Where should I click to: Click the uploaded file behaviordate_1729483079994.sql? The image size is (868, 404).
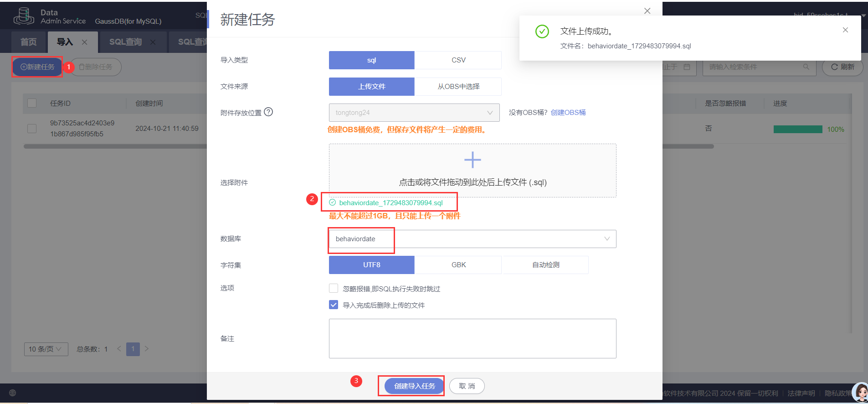pos(391,202)
